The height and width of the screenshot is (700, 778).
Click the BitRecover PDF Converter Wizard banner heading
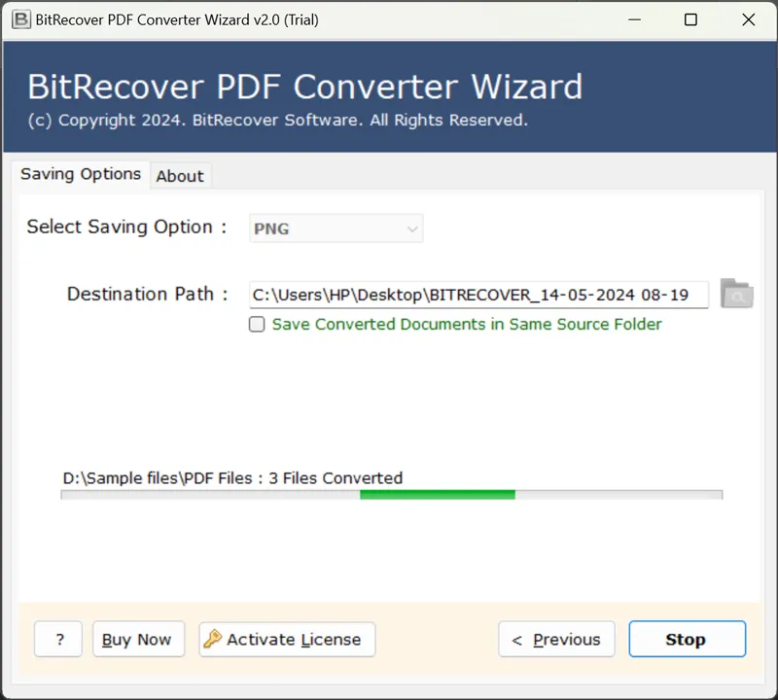(304, 87)
